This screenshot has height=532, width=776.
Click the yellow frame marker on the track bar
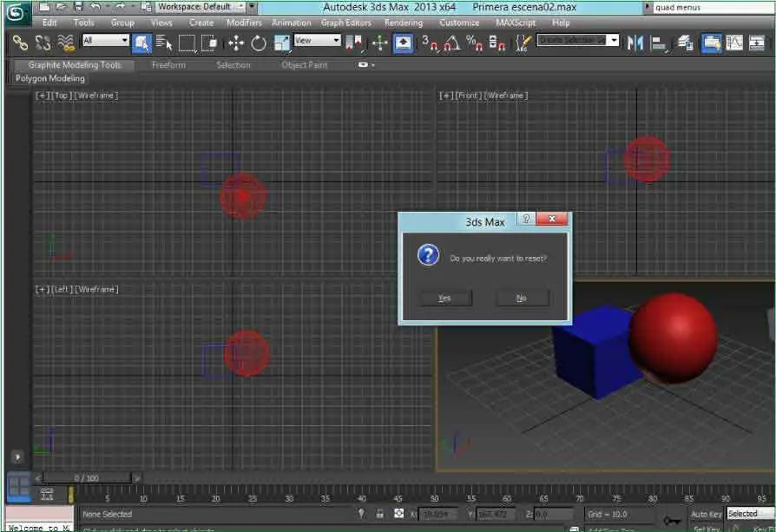[x=71, y=495]
